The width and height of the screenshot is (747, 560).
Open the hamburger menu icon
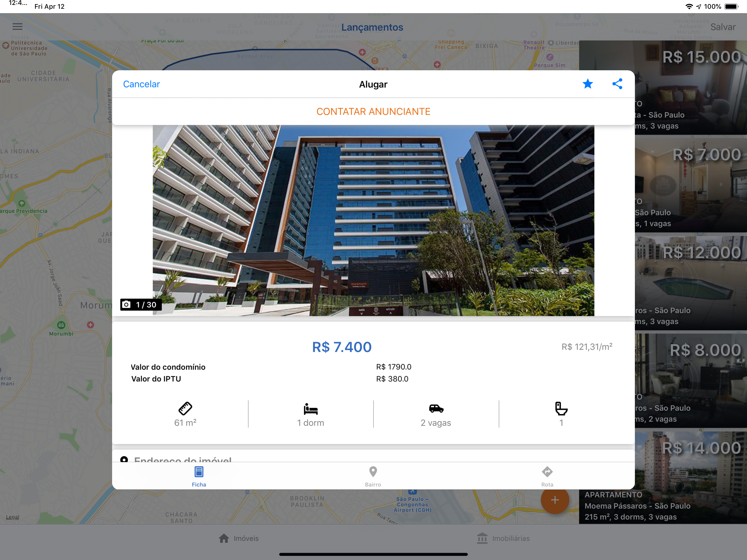[17, 26]
